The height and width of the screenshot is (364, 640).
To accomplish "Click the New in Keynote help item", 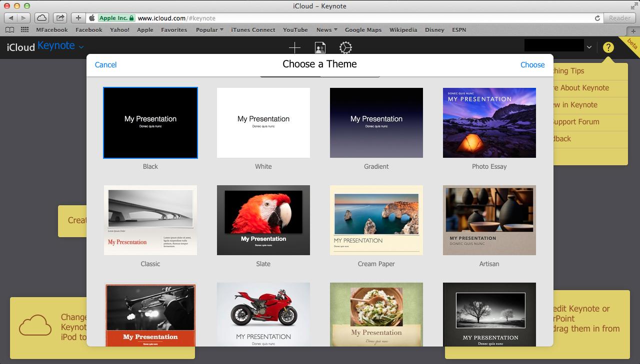I will tap(590, 105).
